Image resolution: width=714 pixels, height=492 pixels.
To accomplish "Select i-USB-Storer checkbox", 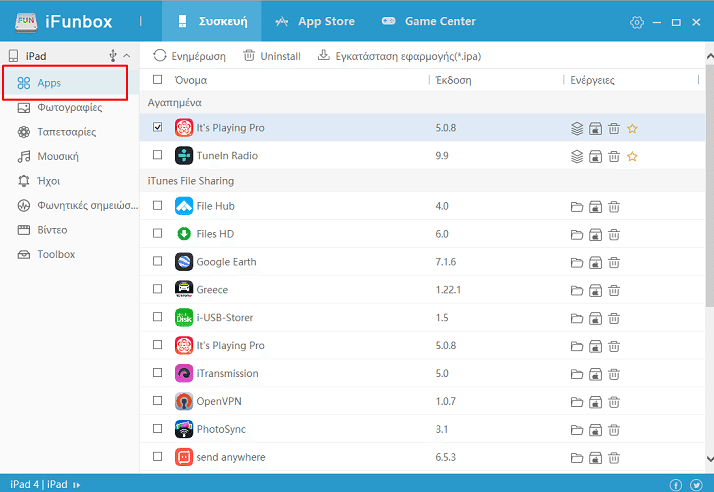I will [x=158, y=317].
